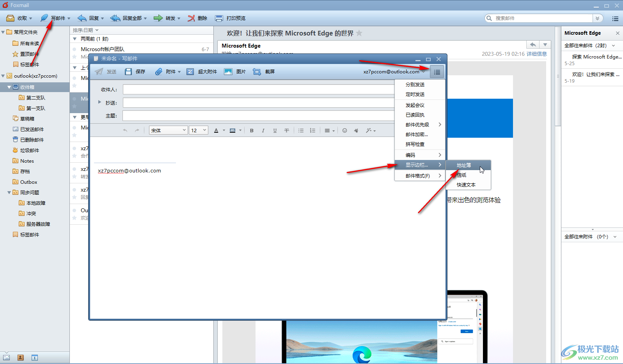The image size is (623, 364).
Task: Click the magic wand tool icon
Action: pos(369,131)
